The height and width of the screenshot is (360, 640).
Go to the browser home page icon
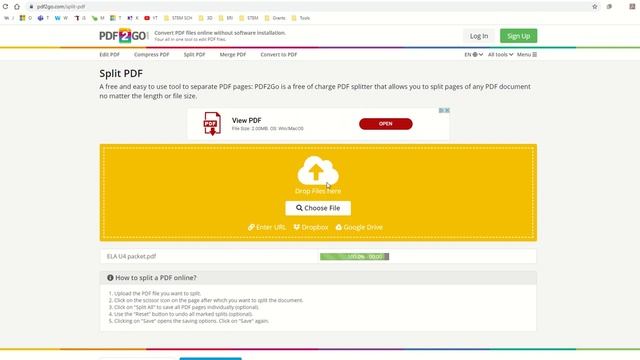[17, 7]
